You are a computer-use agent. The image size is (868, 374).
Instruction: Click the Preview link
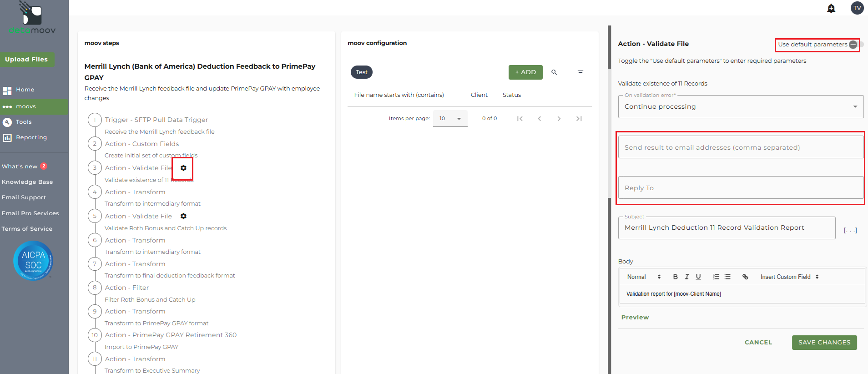[x=635, y=318]
